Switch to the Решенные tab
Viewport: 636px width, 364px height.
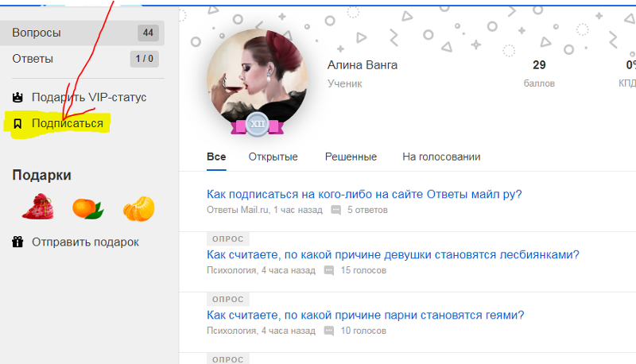(351, 157)
